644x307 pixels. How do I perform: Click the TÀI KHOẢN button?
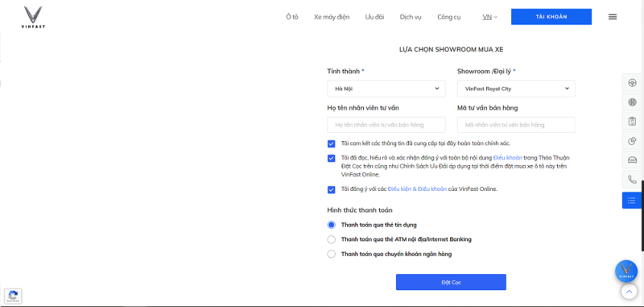click(x=551, y=17)
